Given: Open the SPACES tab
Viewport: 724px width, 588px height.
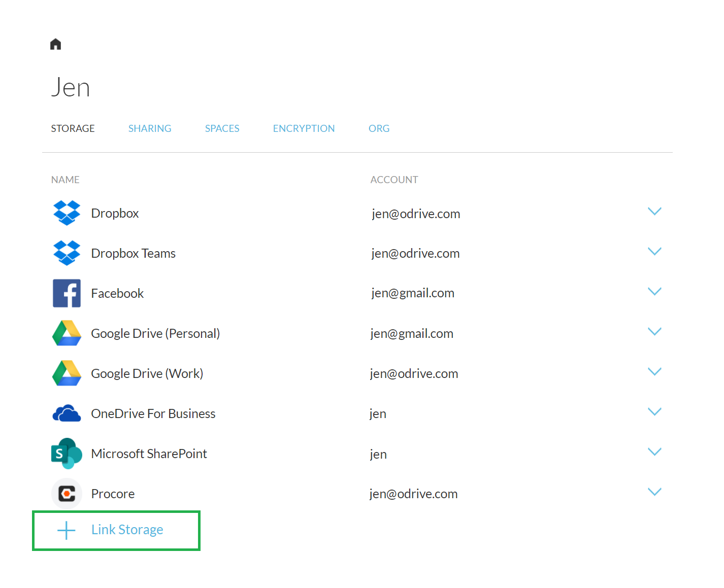Looking at the screenshot, I should (222, 128).
